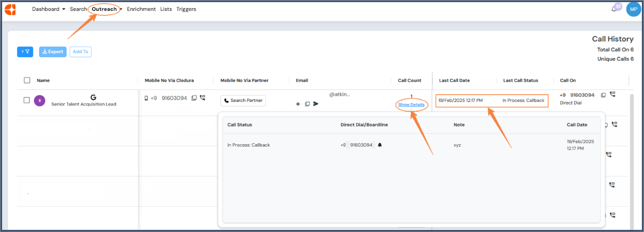
Task: Click the Search Partner button
Action: click(x=243, y=100)
